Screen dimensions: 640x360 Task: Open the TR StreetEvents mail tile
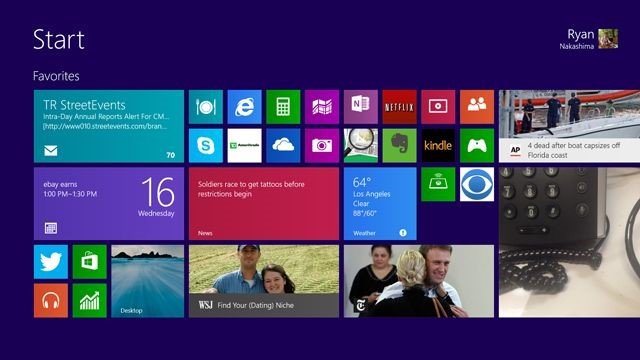(x=109, y=126)
